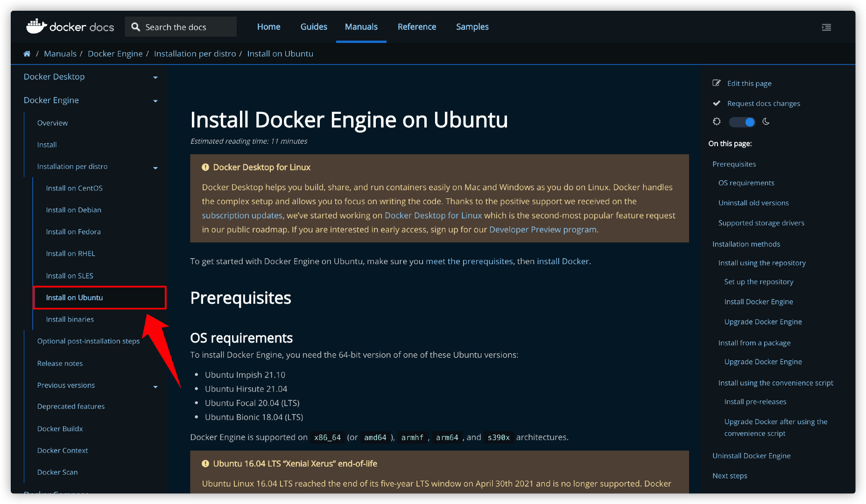Click Developer Preview program link
The width and height of the screenshot is (866, 504).
pos(543,230)
